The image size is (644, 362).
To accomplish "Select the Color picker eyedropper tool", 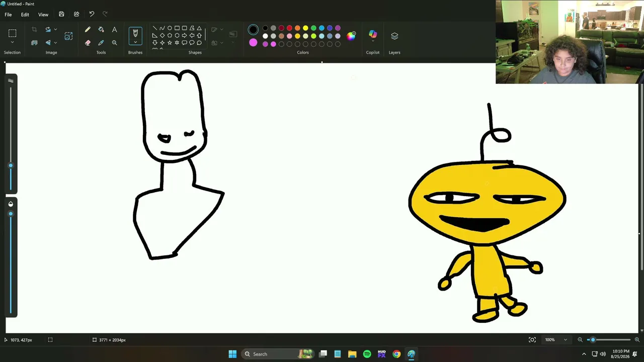I will [101, 43].
